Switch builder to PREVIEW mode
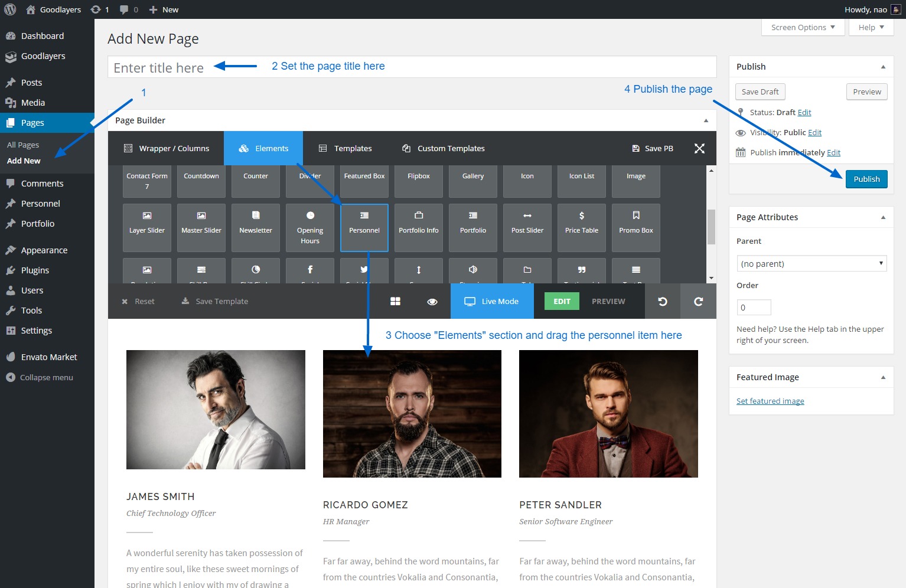The height and width of the screenshot is (588, 906). [608, 302]
